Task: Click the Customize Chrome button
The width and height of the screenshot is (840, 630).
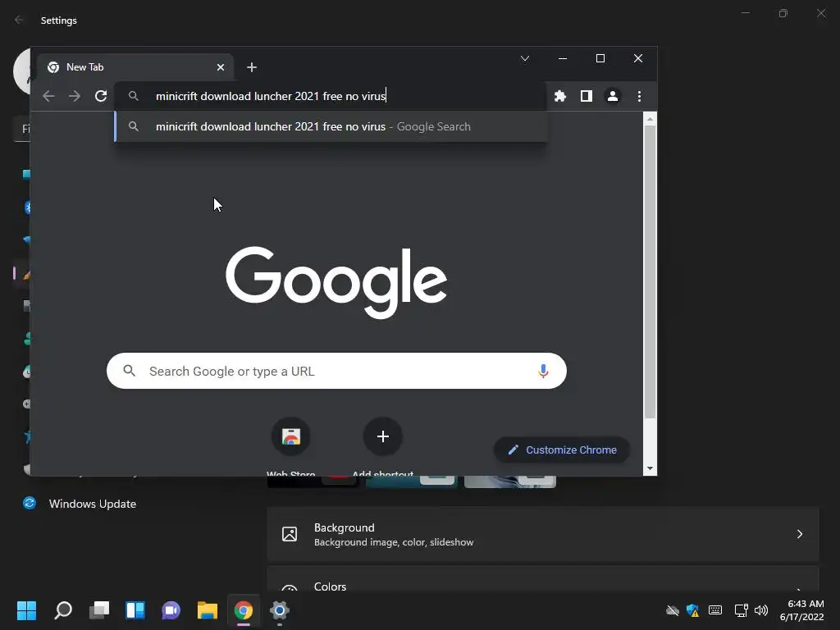Action: [561, 450]
